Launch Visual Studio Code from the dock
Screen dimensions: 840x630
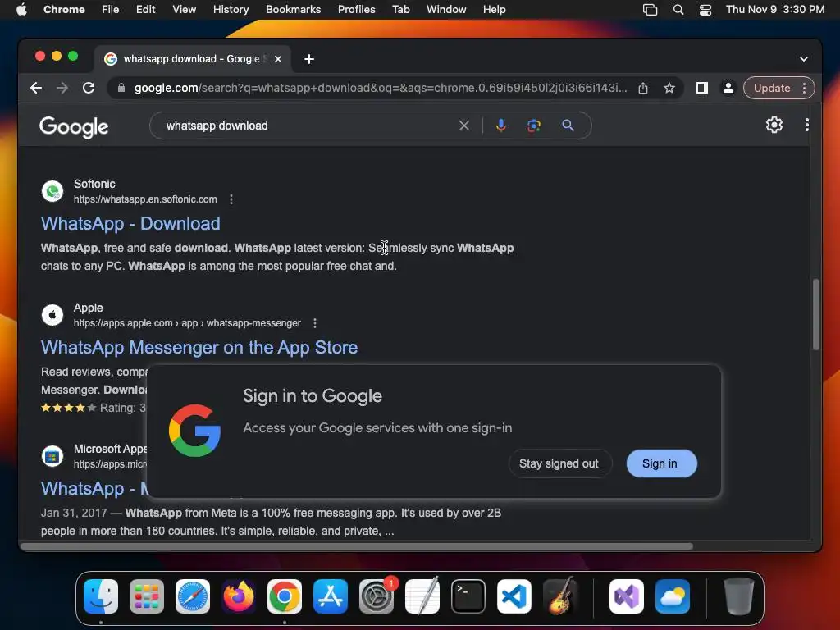pos(514,596)
